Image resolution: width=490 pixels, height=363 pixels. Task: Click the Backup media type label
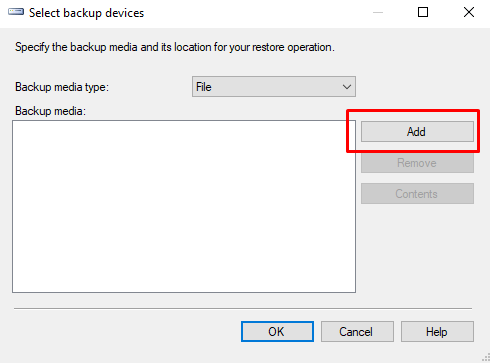pyautogui.click(x=62, y=87)
